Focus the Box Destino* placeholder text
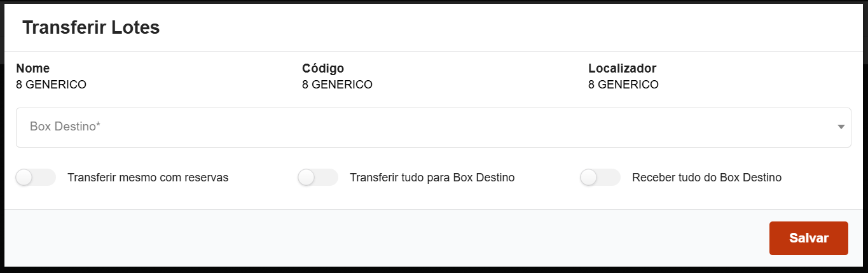 coord(65,127)
